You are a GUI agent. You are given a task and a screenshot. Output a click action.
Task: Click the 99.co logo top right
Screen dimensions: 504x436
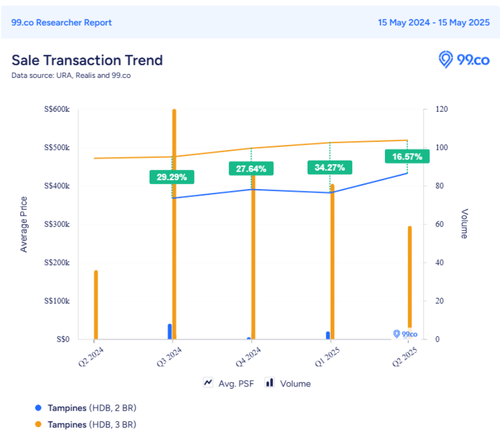(464, 59)
